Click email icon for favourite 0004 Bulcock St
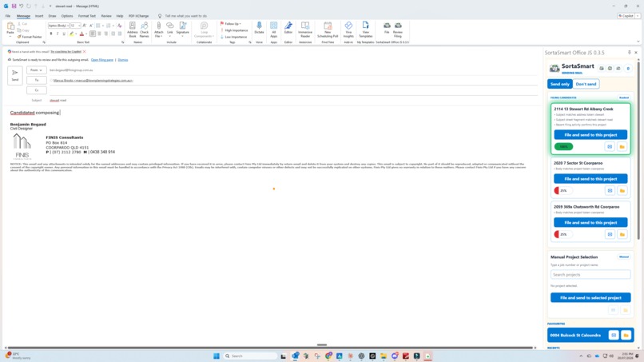The image size is (644, 362). coord(614,336)
